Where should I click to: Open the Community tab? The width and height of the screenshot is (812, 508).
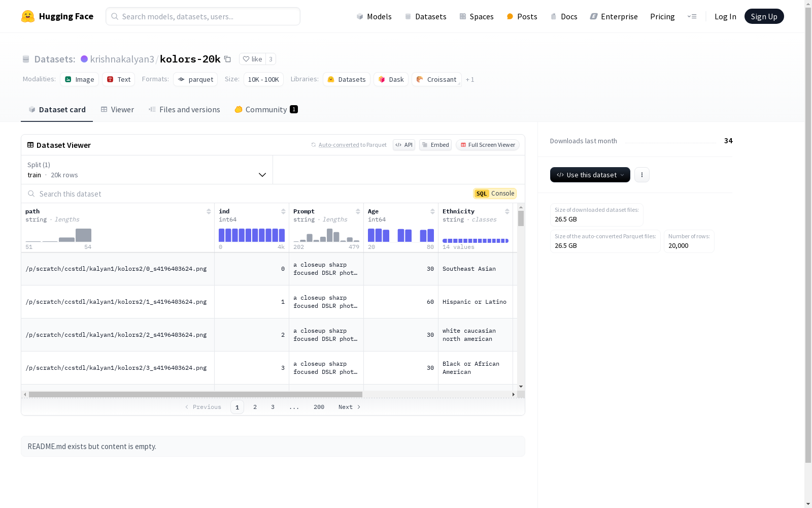pos(266,110)
